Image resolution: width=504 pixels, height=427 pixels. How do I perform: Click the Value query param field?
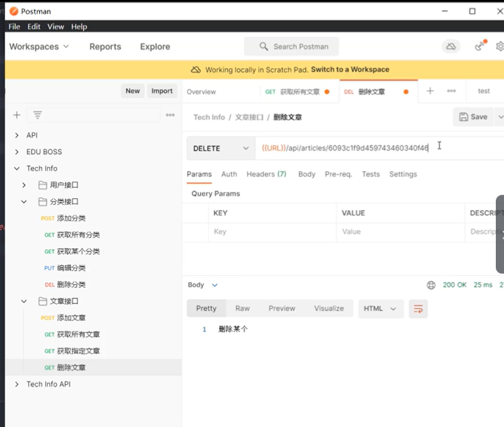[401, 232]
